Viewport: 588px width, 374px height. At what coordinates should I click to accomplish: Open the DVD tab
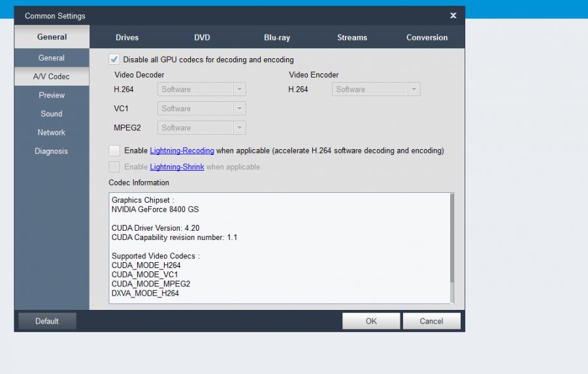coord(202,37)
